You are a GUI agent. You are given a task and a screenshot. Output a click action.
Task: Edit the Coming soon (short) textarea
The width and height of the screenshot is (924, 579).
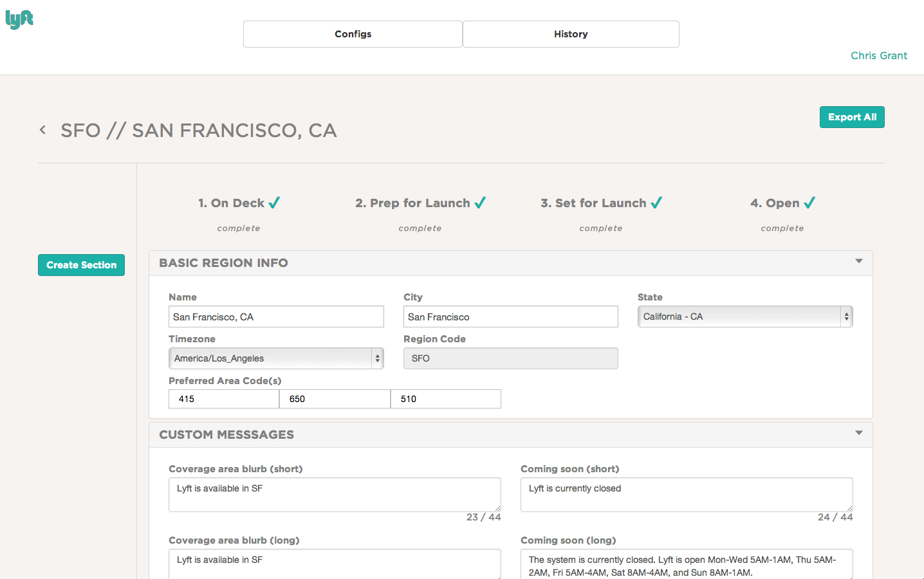pos(687,495)
